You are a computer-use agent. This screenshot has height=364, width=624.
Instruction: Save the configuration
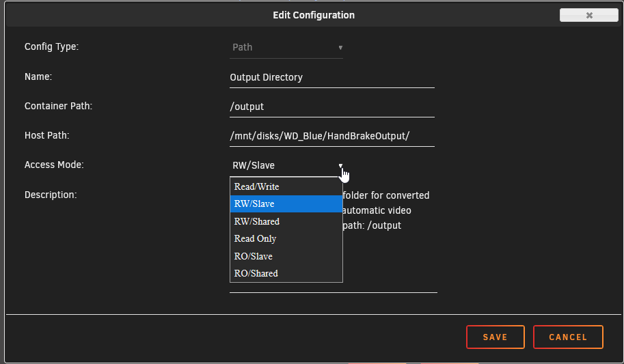pos(495,337)
